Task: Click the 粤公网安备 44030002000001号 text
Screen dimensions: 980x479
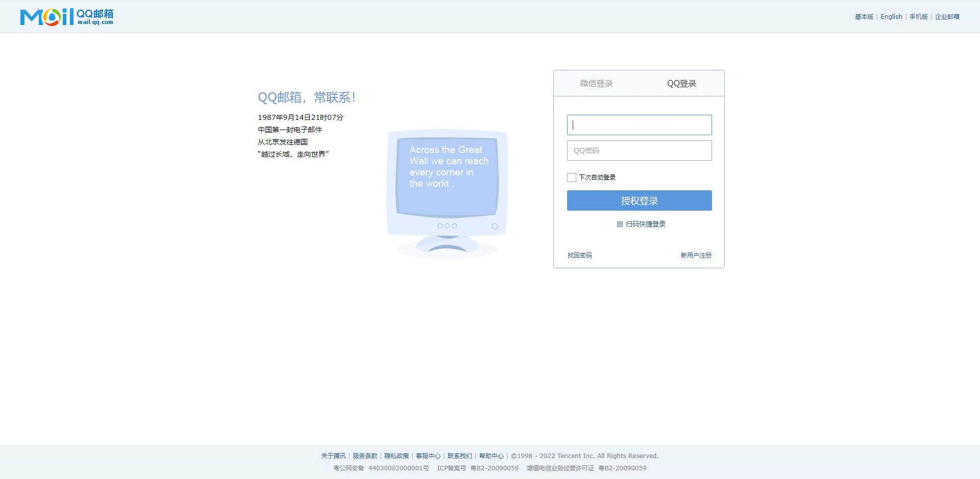Action: pos(381,468)
